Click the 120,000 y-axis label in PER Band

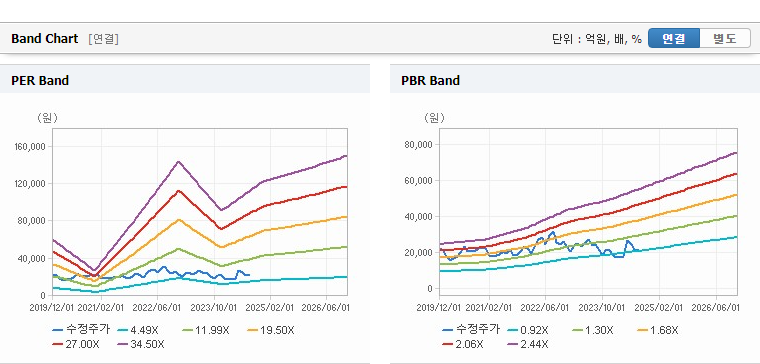(31, 184)
